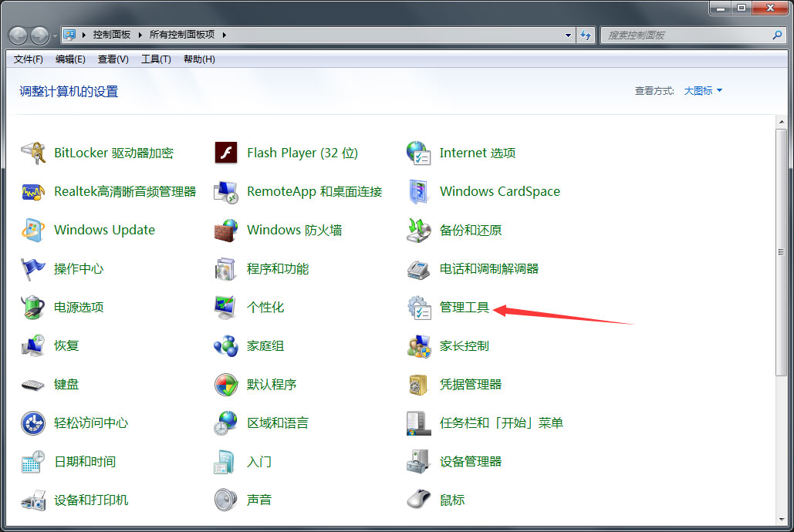Viewport: 794px width, 532px height.
Task: Open the 设备管理器 text link
Action: click(x=471, y=462)
